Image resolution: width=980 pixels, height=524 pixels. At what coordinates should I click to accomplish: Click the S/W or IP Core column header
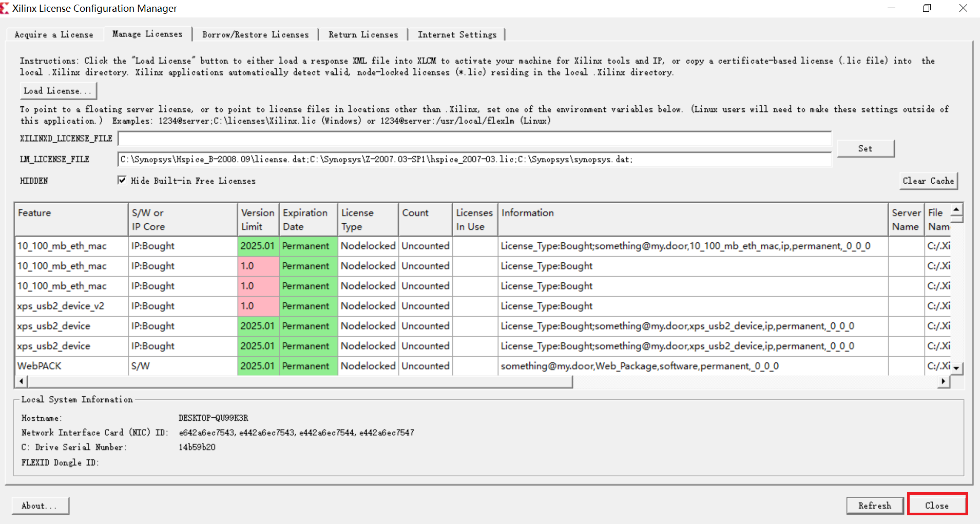point(183,220)
